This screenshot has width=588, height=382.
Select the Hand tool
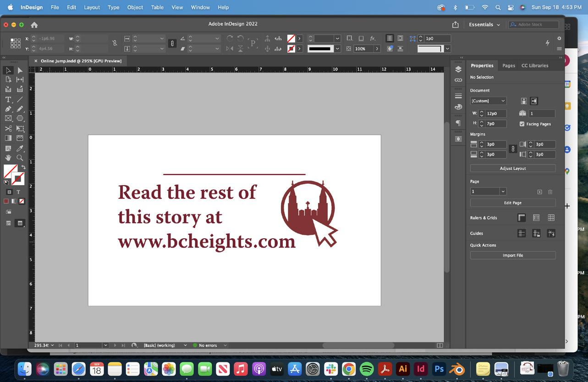(8, 158)
